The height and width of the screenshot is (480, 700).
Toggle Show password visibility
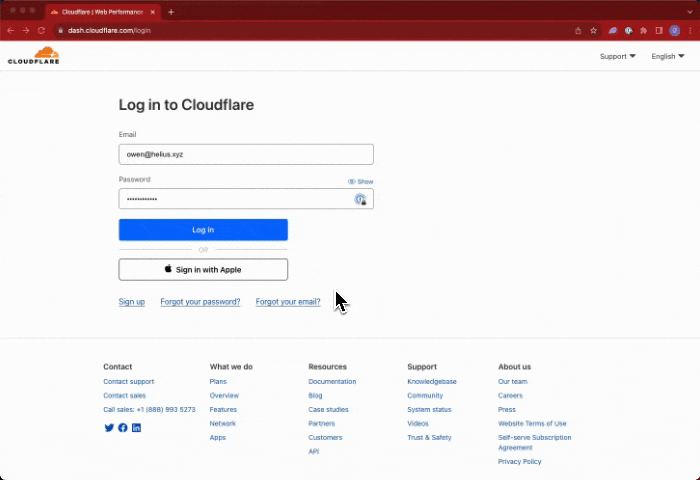pos(360,181)
